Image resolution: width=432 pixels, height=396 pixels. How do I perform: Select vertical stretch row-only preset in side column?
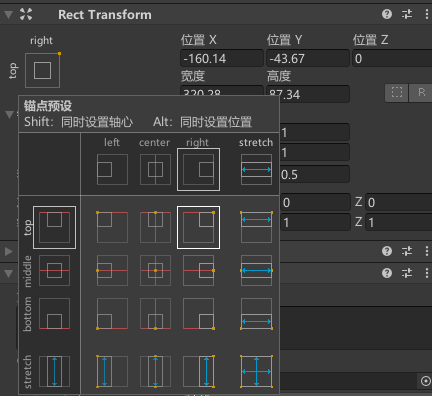click(x=55, y=371)
